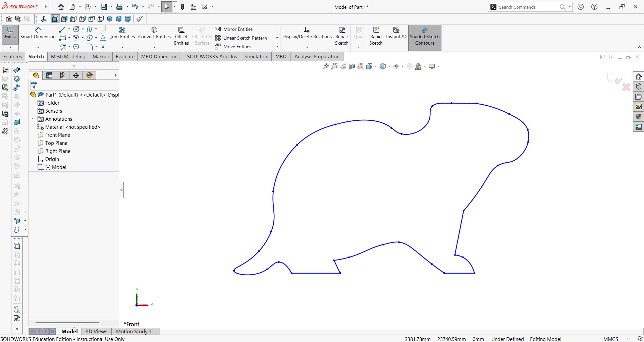Toggle the Select cursor tool

166,7
